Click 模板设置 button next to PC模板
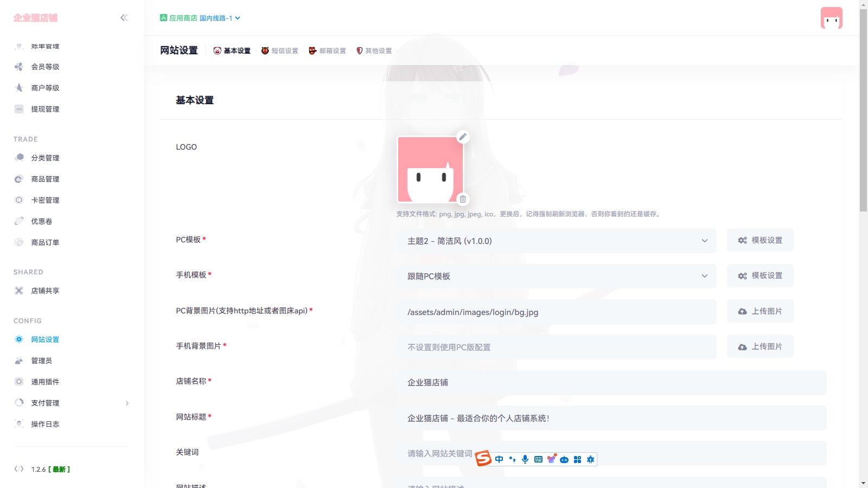 (760, 240)
